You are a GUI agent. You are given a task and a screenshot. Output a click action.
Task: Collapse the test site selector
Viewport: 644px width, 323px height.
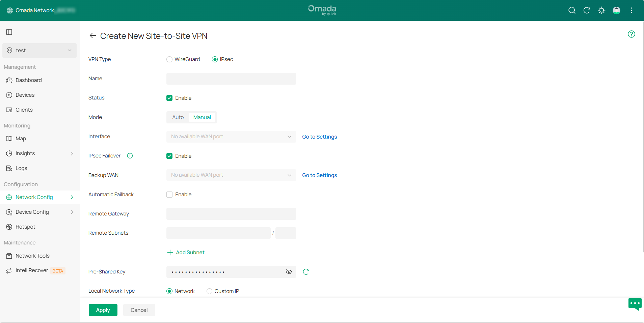pyautogui.click(x=69, y=50)
